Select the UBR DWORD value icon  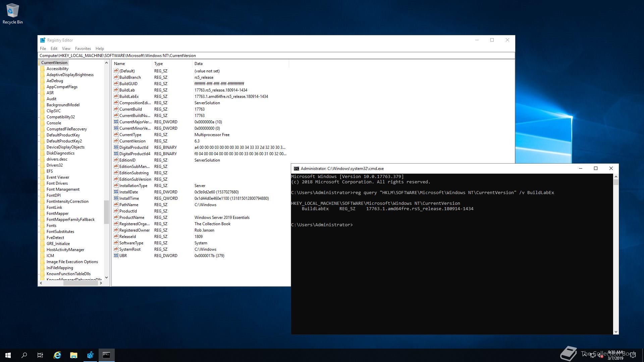click(x=116, y=255)
